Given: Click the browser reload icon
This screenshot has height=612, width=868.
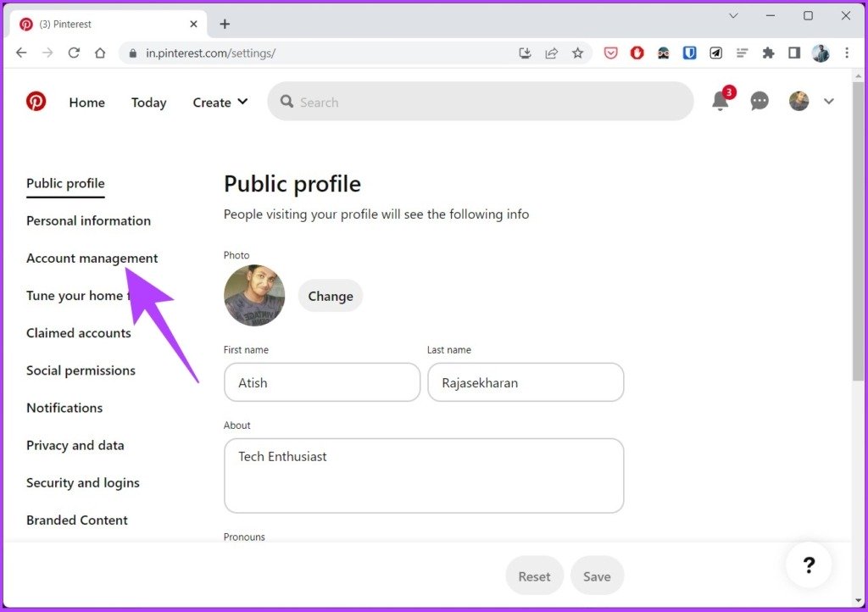Looking at the screenshot, I should point(74,53).
